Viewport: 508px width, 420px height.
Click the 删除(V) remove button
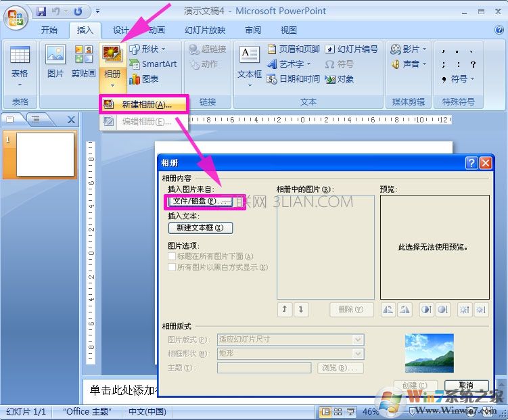[x=351, y=310]
